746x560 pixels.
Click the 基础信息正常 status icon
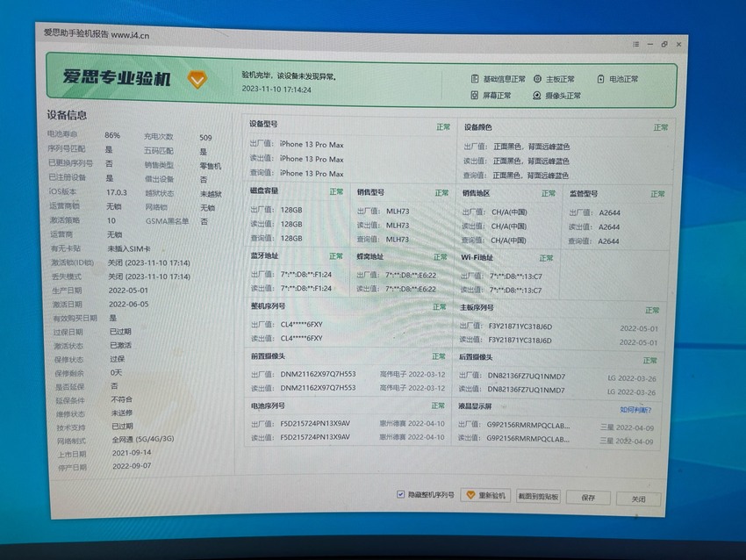tap(474, 79)
